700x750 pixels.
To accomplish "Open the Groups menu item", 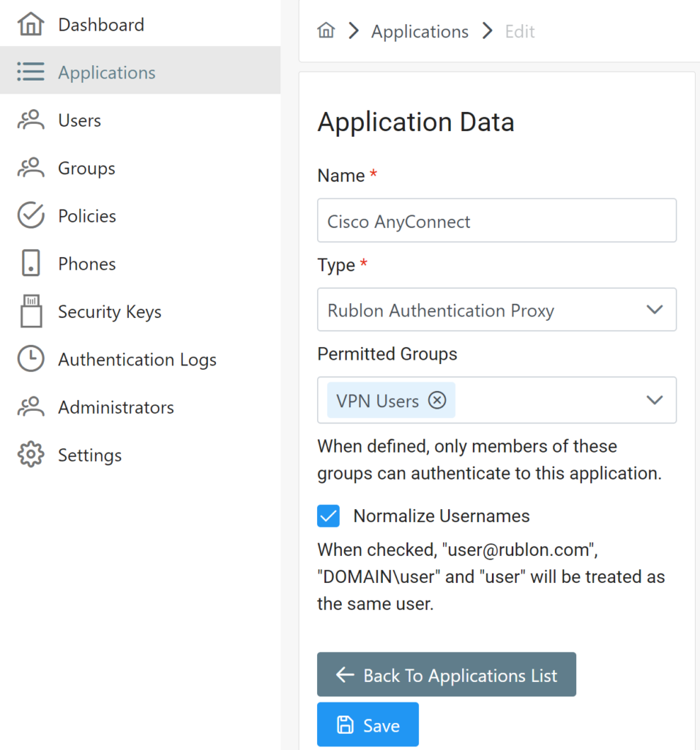I will point(86,168).
